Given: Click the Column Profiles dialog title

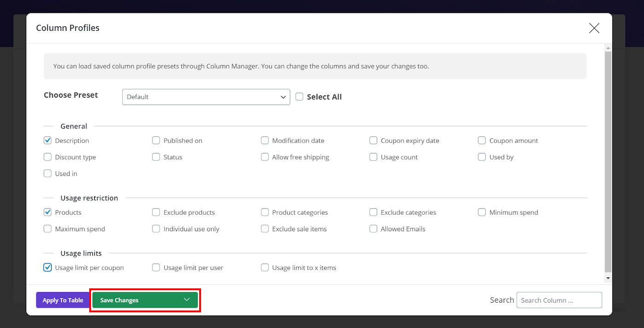Looking at the screenshot, I should 68,28.
